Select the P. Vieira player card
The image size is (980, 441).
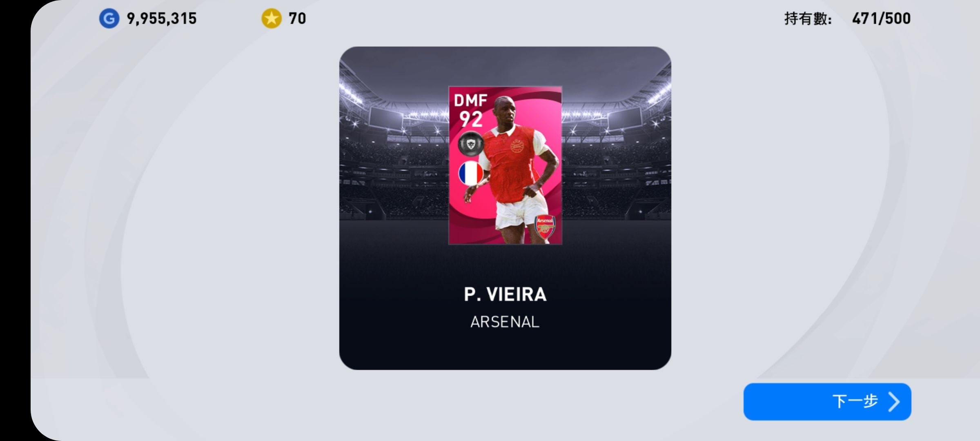(505, 165)
